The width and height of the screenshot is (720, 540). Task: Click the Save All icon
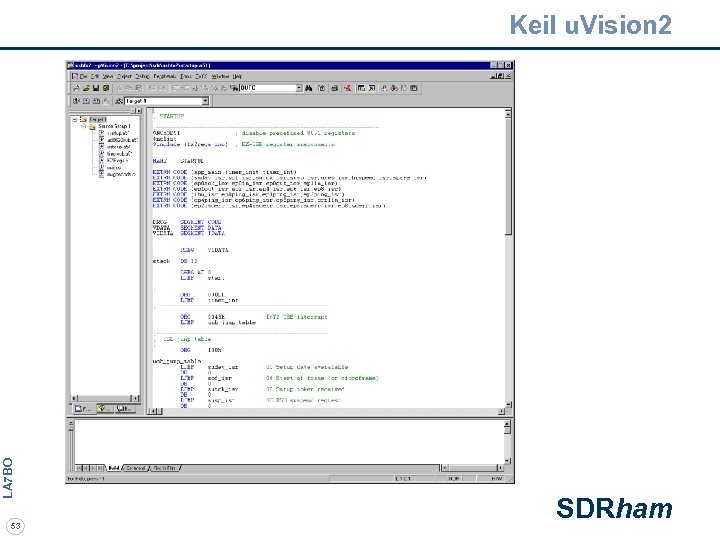point(106,88)
